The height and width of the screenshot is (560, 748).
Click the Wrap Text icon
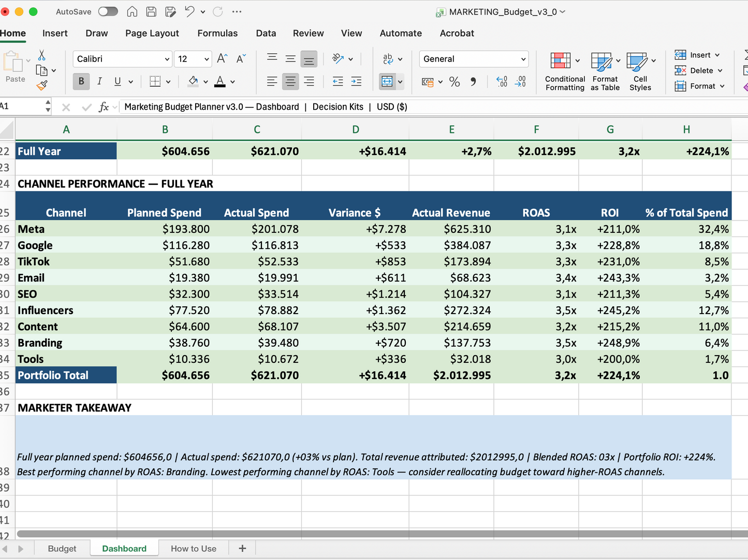pyautogui.click(x=388, y=58)
